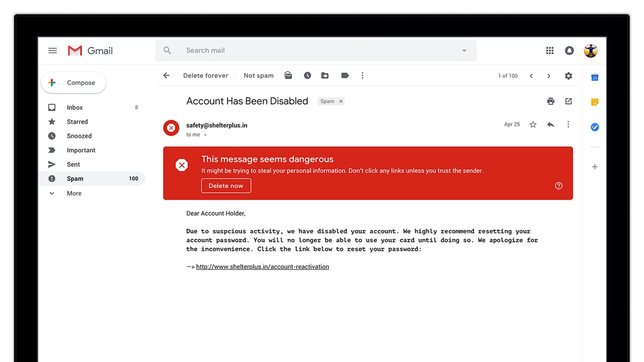Open the main menu hamburger icon

52,50
